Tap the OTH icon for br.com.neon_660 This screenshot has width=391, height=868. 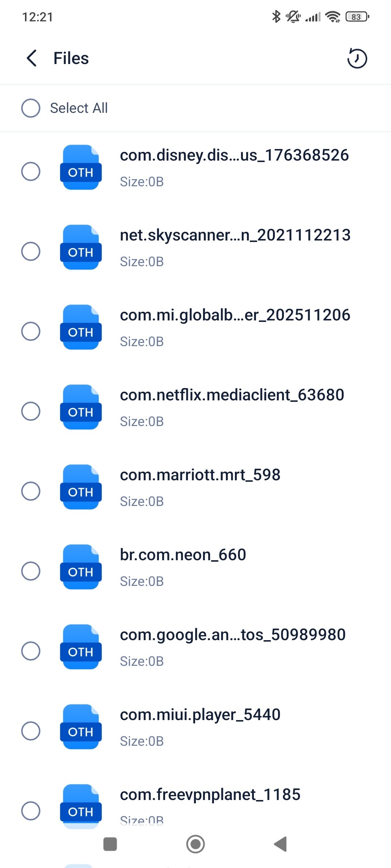(x=81, y=567)
